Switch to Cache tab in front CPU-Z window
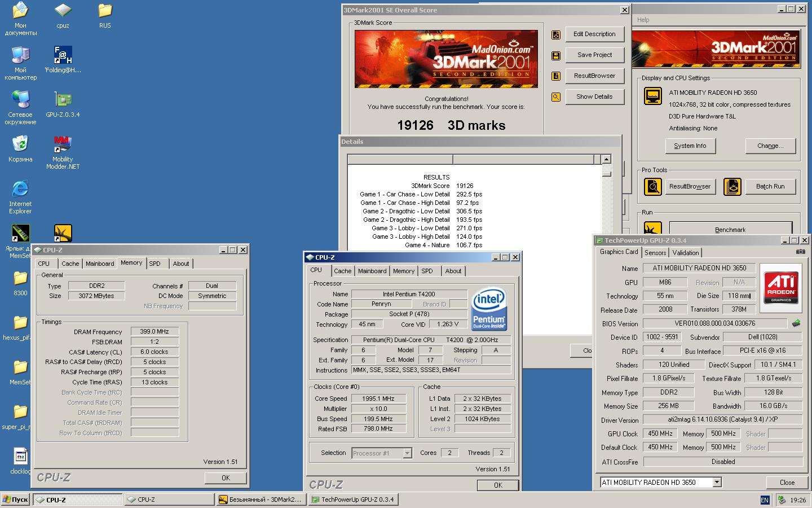The width and height of the screenshot is (812, 508). click(x=343, y=271)
